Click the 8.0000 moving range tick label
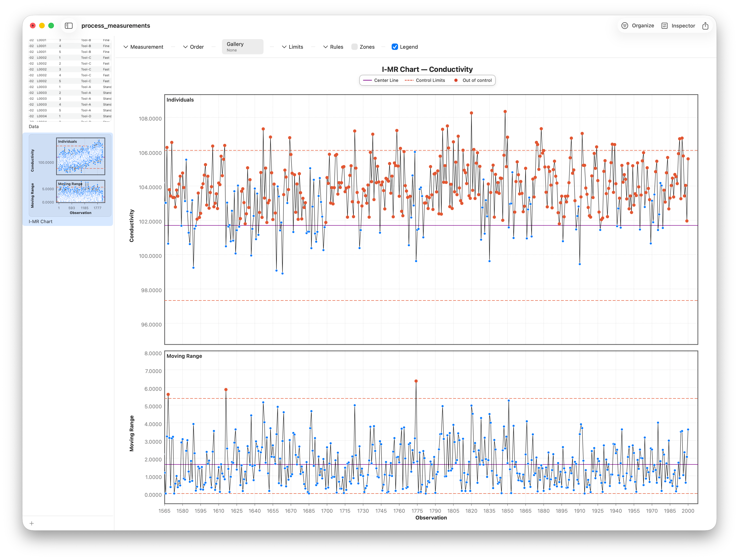 click(153, 353)
